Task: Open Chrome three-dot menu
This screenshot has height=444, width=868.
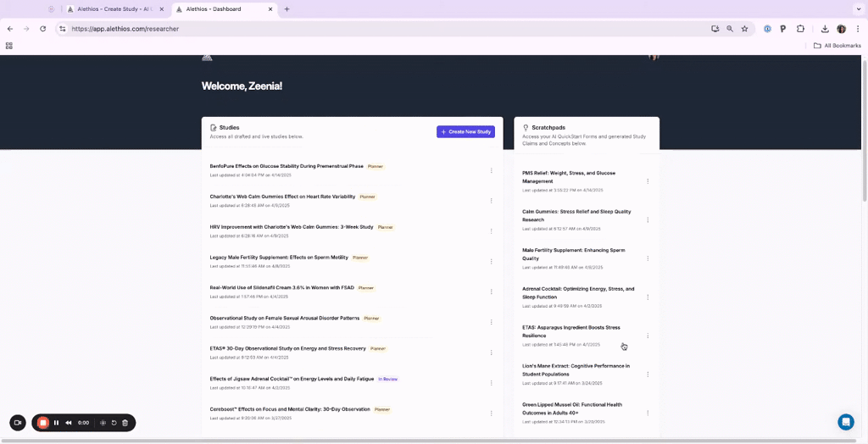Action: [858, 29]
